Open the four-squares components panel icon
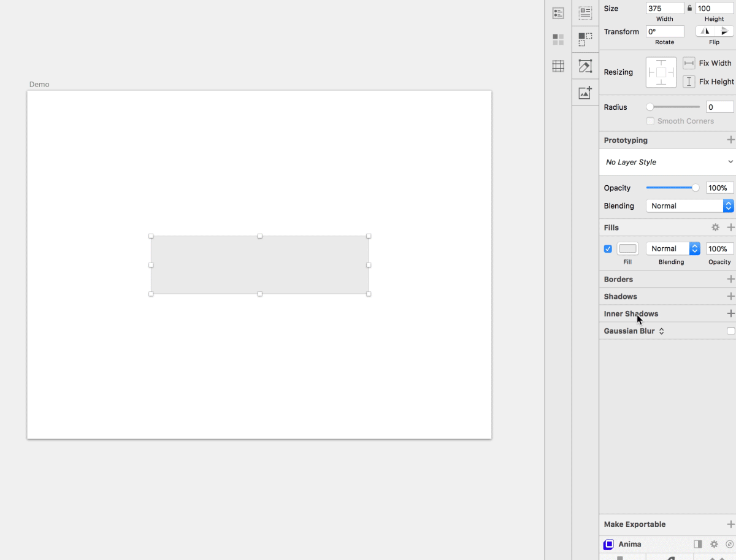736x560 pixels. coord(558,39)
